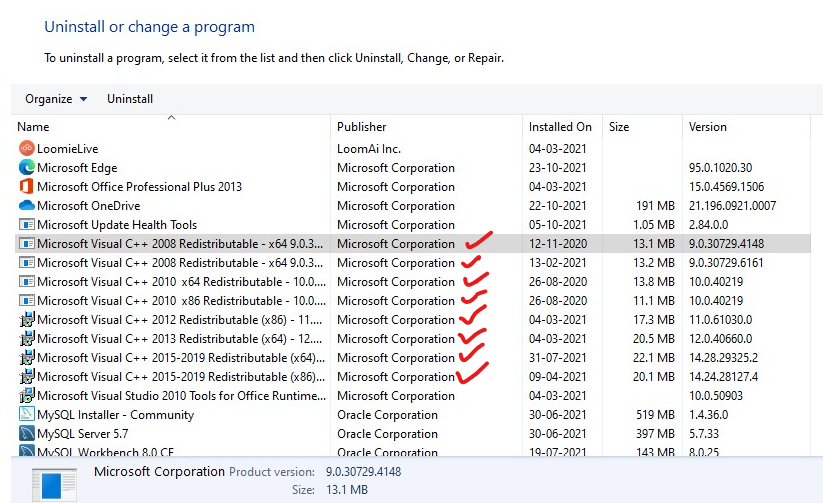Click version 5.7.33 cell
This screenshot has width=823, height=503.
pyautogui.click(x=704, y=434)
